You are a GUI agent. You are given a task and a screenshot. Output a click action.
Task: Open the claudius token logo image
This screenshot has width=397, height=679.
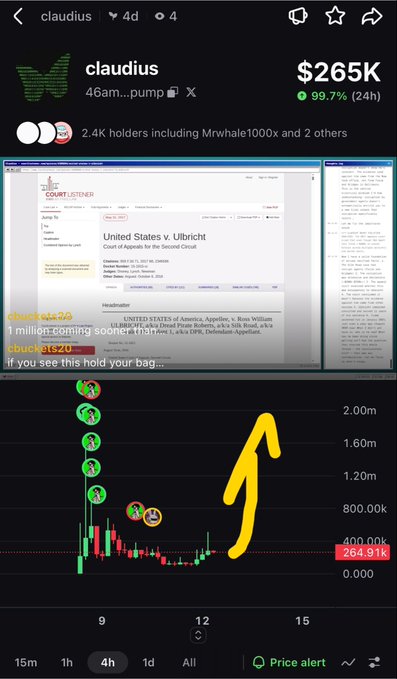tap(44, 78)
